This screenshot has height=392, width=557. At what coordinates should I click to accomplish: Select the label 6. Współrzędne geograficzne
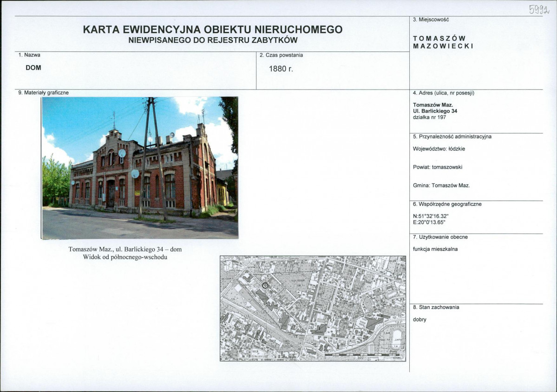(x=447, y=204)
